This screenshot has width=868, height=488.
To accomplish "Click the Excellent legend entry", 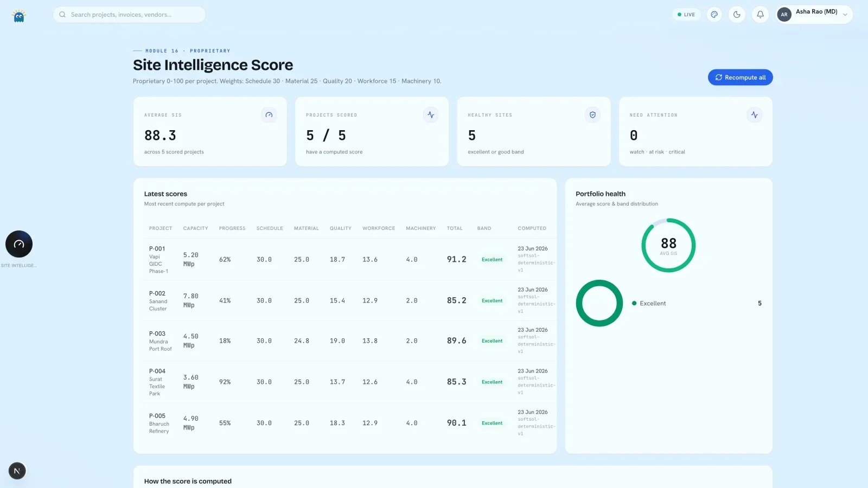I will click(697, 304).
